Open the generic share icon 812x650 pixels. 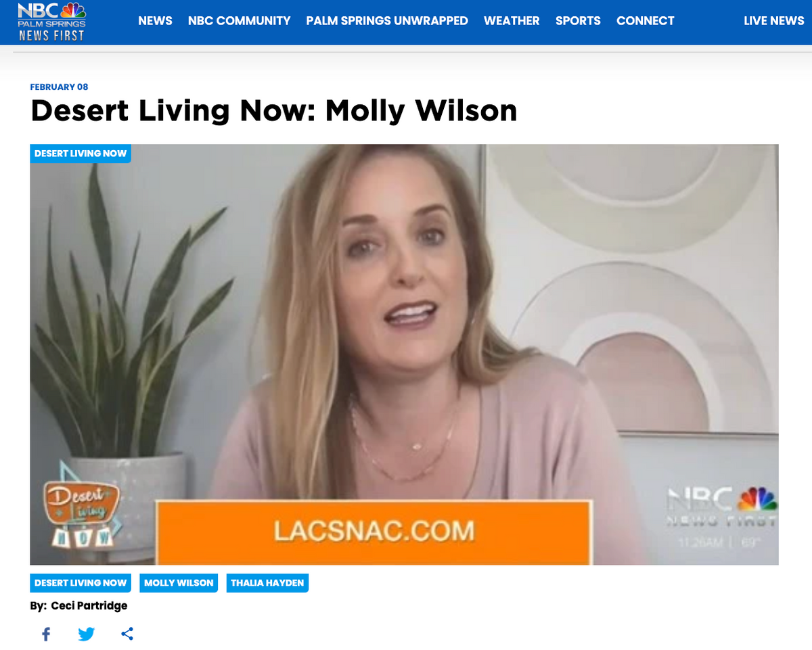tap(127, 634)
